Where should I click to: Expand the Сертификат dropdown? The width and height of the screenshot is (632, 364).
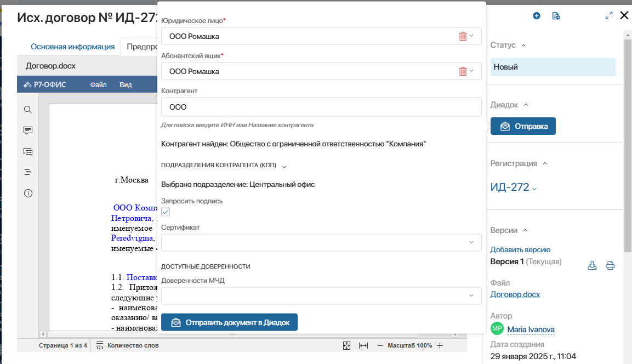(471, 242)
